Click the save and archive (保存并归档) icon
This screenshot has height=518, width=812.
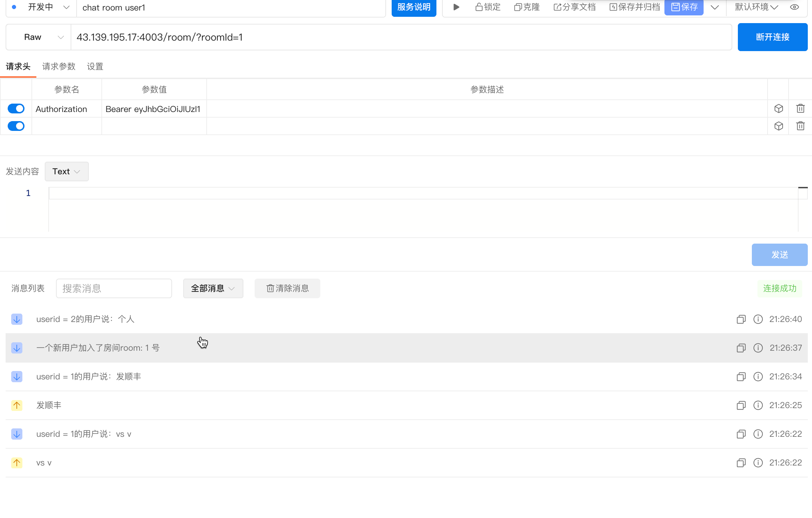[613, 7]
